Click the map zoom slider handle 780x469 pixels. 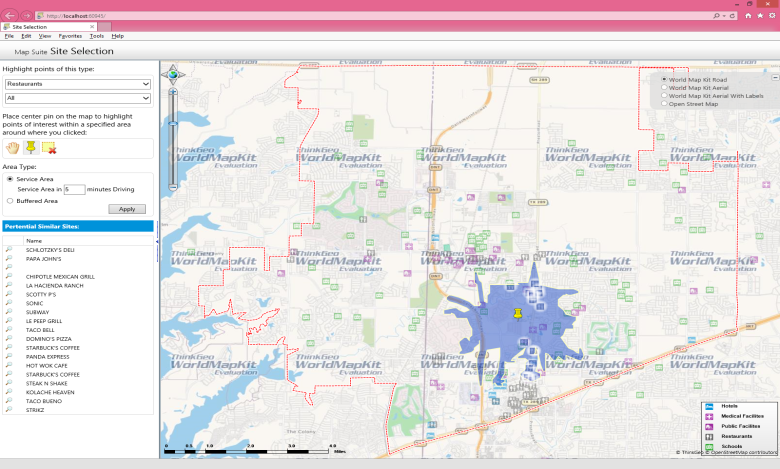click(173, 123)
